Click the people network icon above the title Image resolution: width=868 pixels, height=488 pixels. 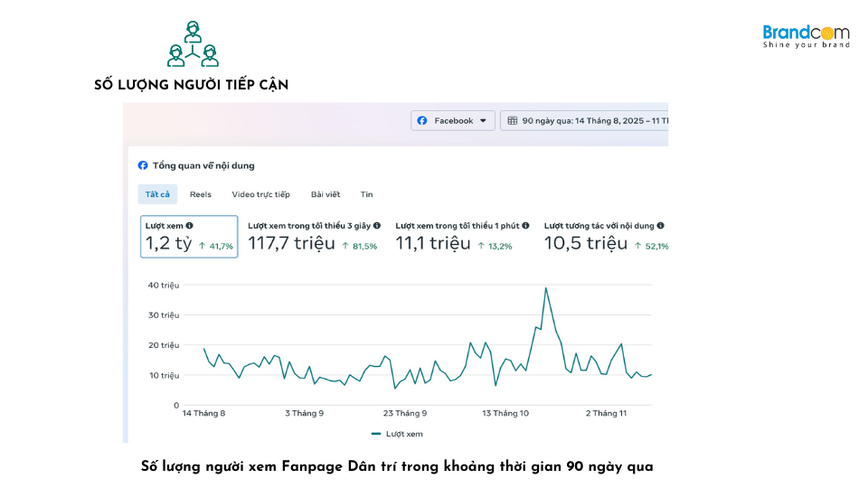[x=193, y=43]
